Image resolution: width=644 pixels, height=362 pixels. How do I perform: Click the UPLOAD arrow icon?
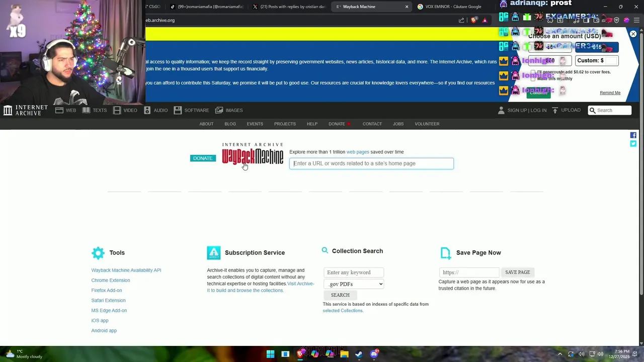[555, 110]
